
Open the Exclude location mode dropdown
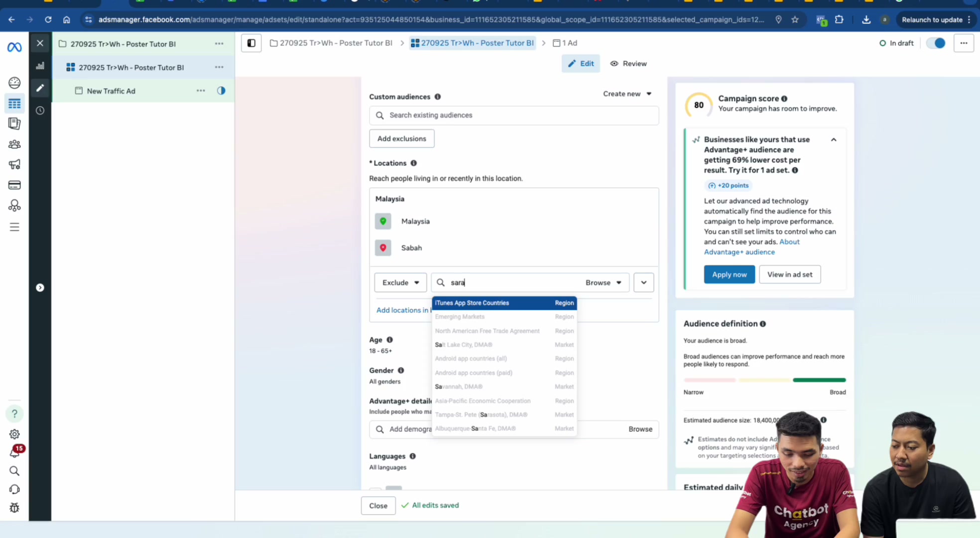pyautogui.click(x=400, y=282)
